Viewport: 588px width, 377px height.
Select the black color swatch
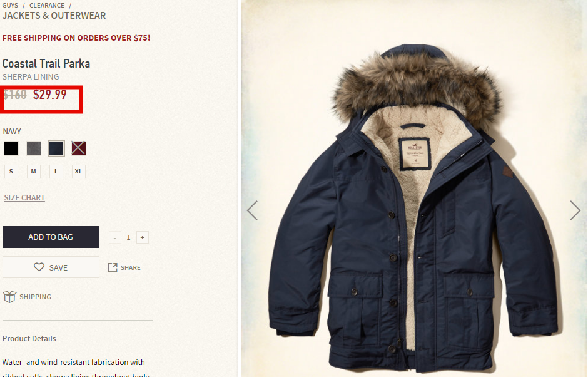(11, 148)
